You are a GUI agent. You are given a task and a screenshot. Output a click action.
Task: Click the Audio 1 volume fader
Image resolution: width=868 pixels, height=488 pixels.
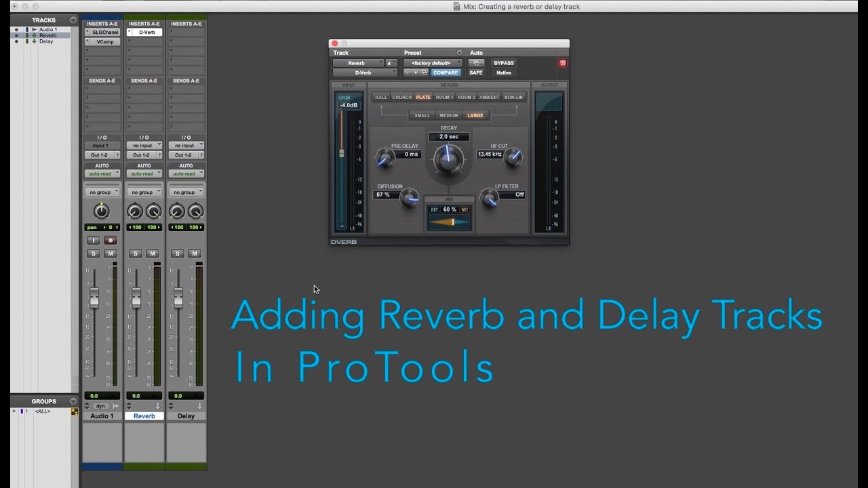[94, 296]
